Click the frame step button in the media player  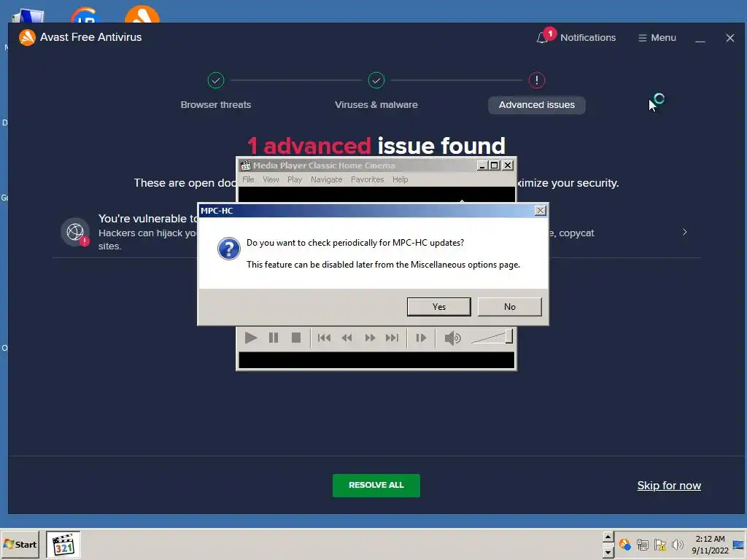(x=421, y=338)
